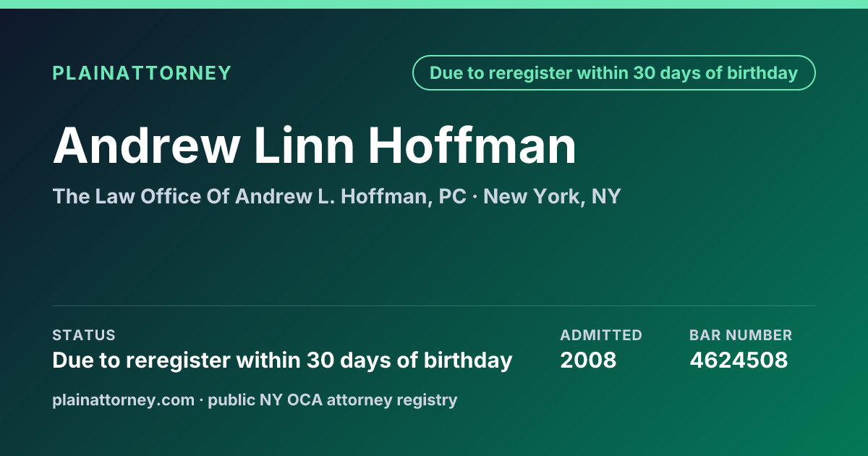Click the PLAINATTORNEY brand logo text
Viewport: 868px width, 456px height.
142,73
